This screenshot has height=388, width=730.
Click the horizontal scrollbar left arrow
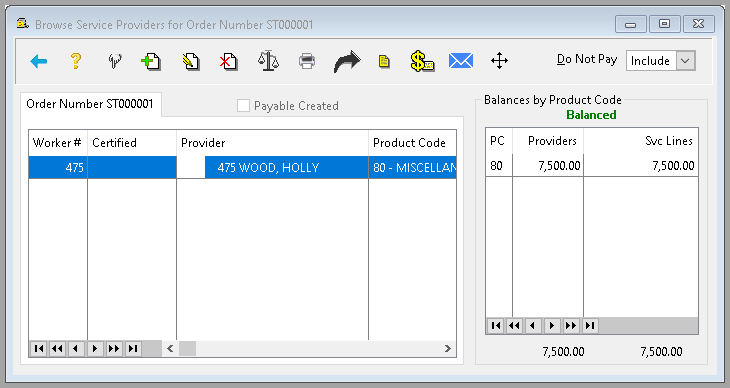click(170, 348)
